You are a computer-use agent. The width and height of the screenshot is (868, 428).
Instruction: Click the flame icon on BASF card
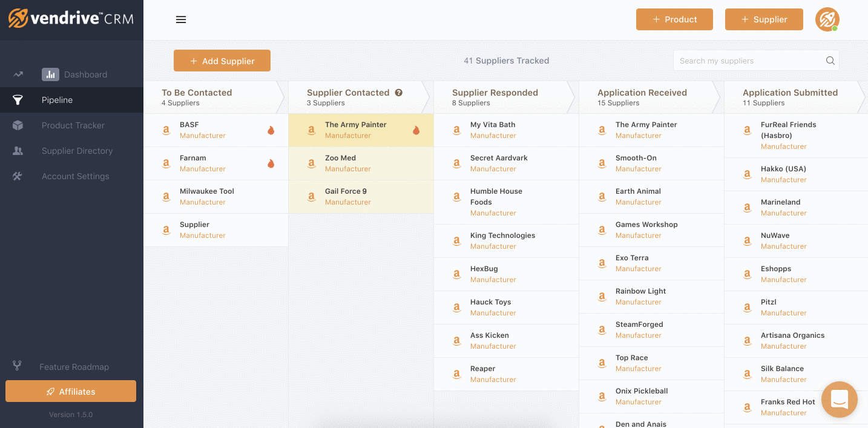click(271, 130)
